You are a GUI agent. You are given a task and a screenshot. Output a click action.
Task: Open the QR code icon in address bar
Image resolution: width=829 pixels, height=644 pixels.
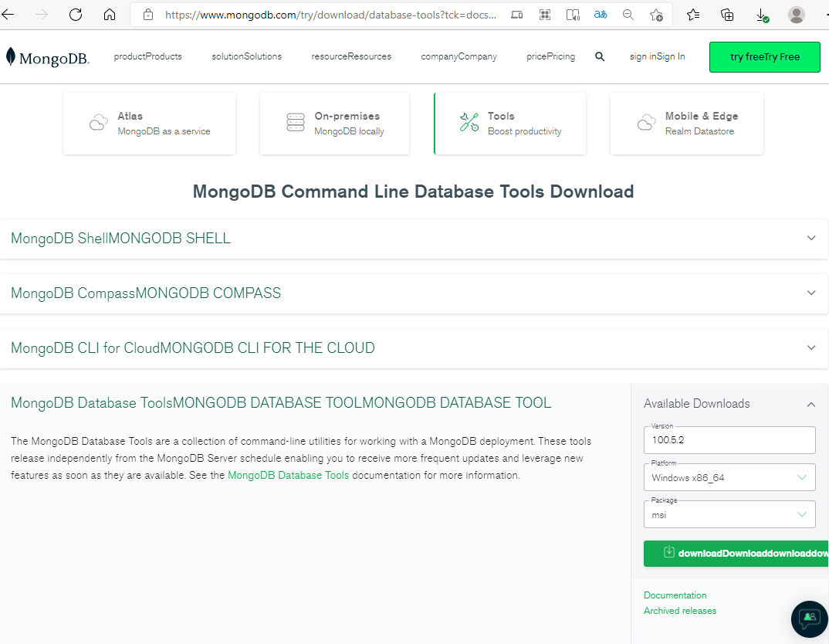click(544, 15)
